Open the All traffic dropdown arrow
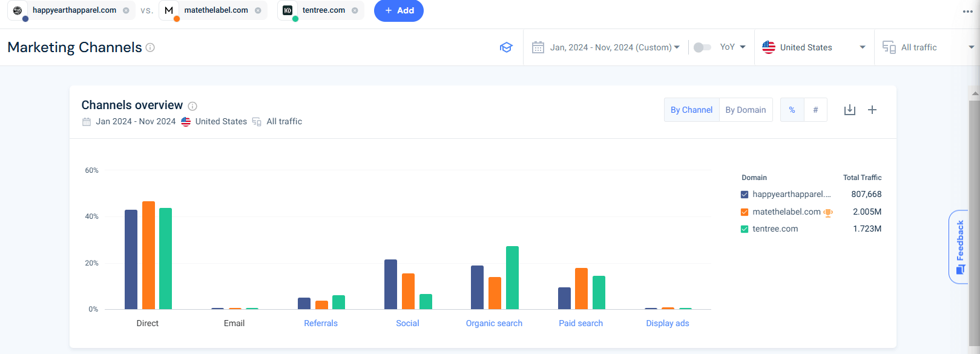The height and width of the screenshot is (354, 980). tap(972, 47)
